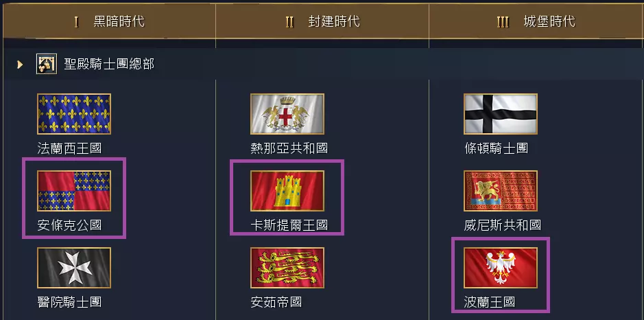Open the I 黑暗時代 column header
The height and width of the screenshot is (320, 644).
[109, 21]
